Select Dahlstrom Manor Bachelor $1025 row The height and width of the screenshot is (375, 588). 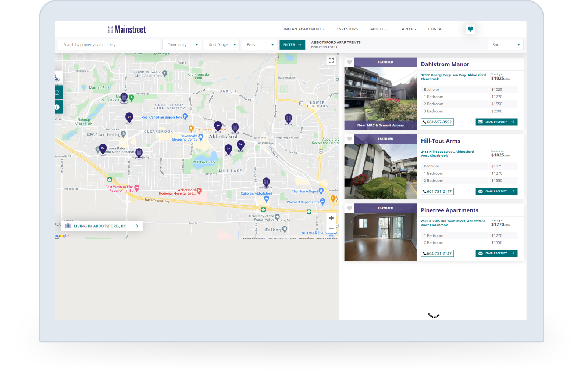(469, 90)
